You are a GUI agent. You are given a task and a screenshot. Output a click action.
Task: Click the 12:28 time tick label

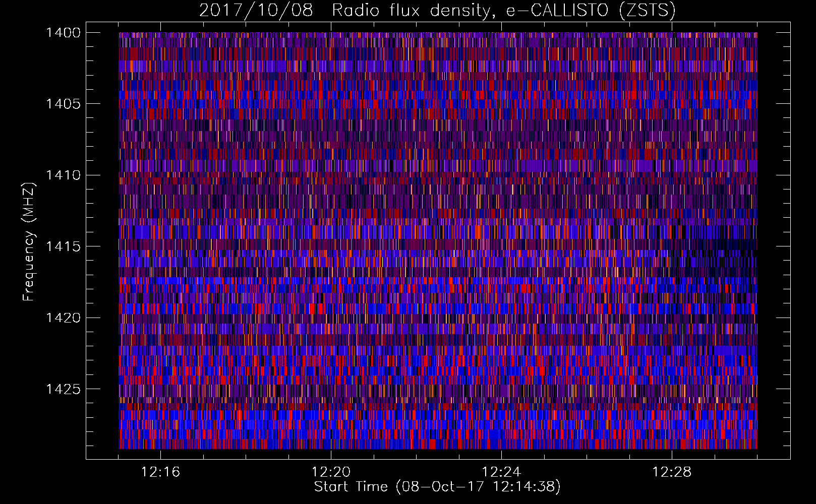pos(672,472)
